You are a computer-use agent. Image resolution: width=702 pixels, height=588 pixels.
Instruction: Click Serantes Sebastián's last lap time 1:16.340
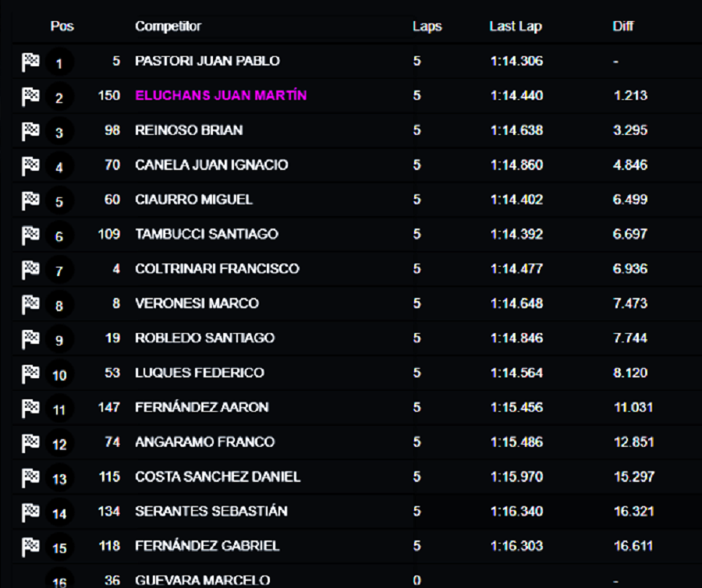point(516,511)
